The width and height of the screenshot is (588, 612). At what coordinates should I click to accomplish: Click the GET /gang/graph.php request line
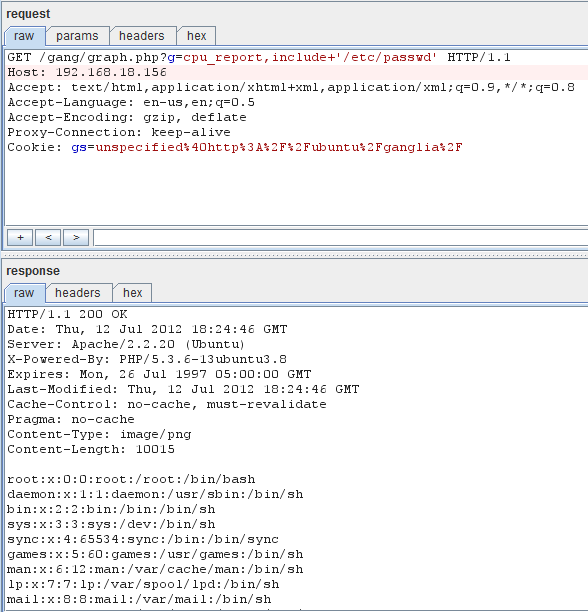[259, 58]
